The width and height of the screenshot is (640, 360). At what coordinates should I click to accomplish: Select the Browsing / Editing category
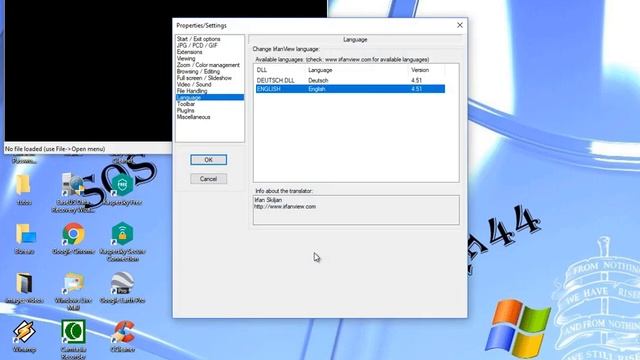[198, 71]
